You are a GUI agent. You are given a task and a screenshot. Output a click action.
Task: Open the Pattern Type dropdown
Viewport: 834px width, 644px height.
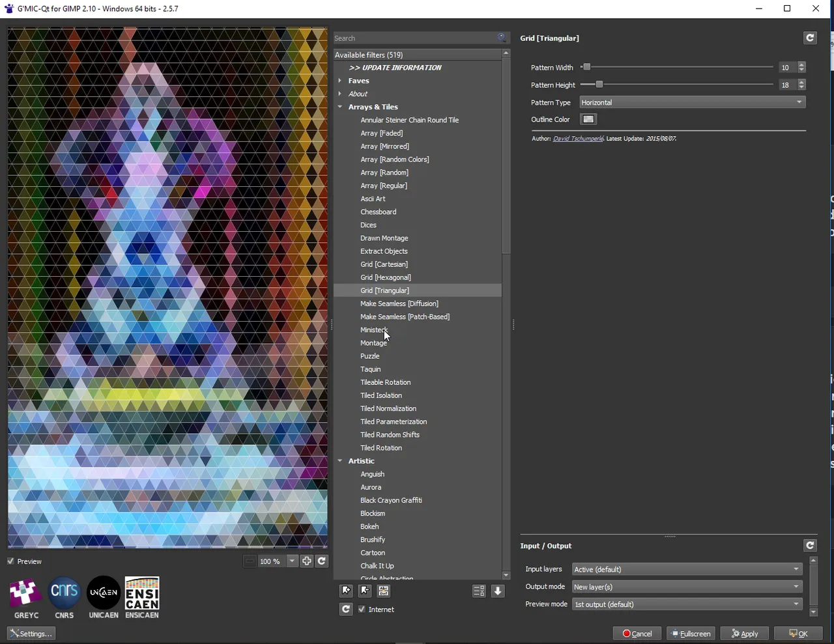coord(693,102)
